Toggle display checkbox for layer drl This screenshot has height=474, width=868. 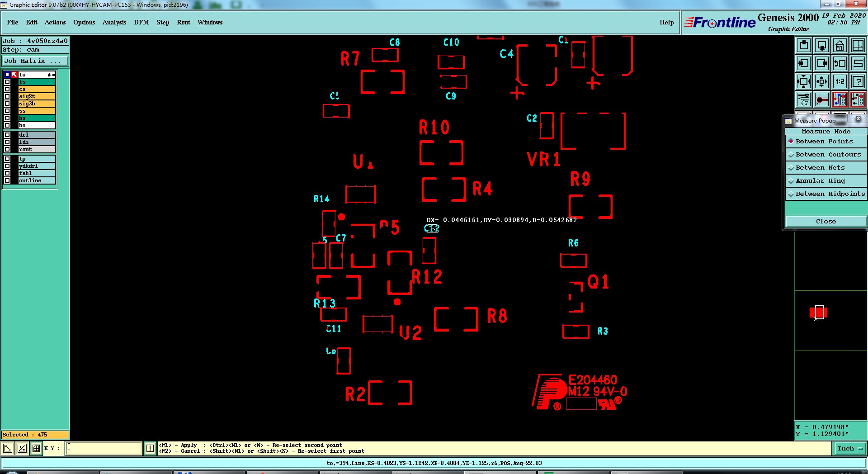point(7,135)
